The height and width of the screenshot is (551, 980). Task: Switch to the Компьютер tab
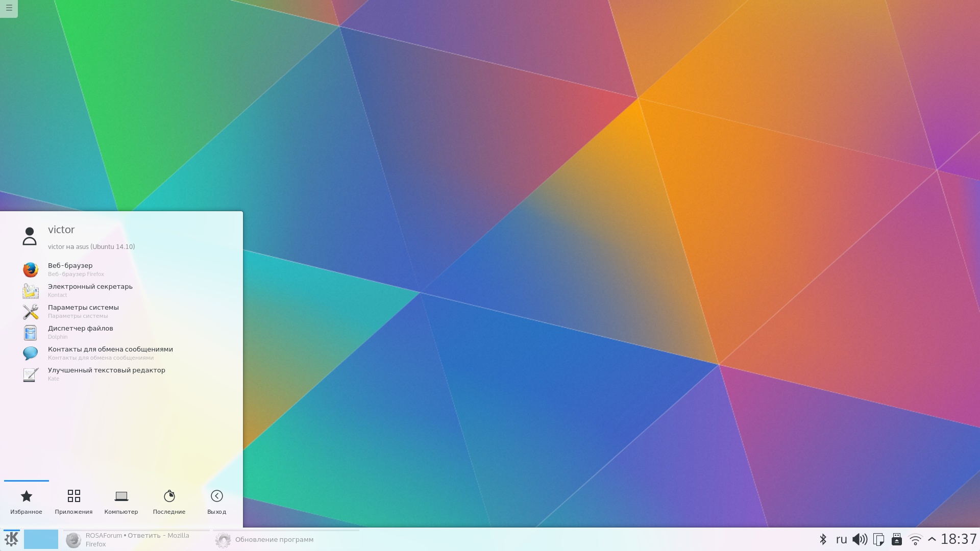(121, 502)
